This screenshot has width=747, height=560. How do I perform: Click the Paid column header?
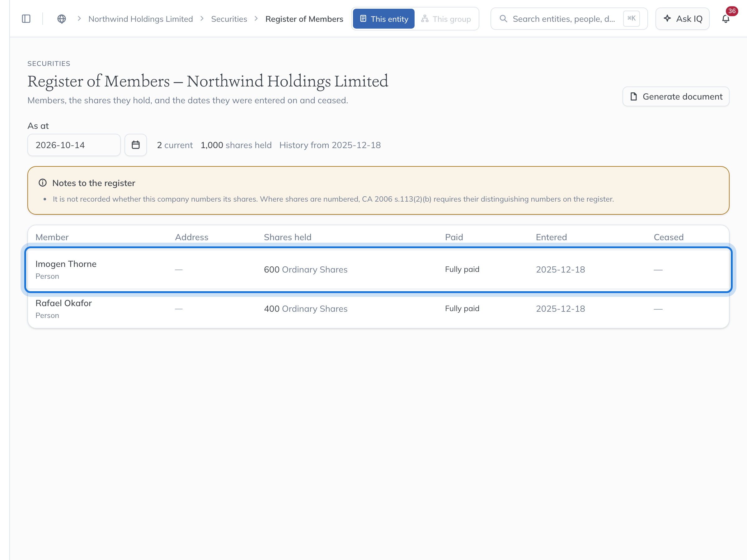454,237
